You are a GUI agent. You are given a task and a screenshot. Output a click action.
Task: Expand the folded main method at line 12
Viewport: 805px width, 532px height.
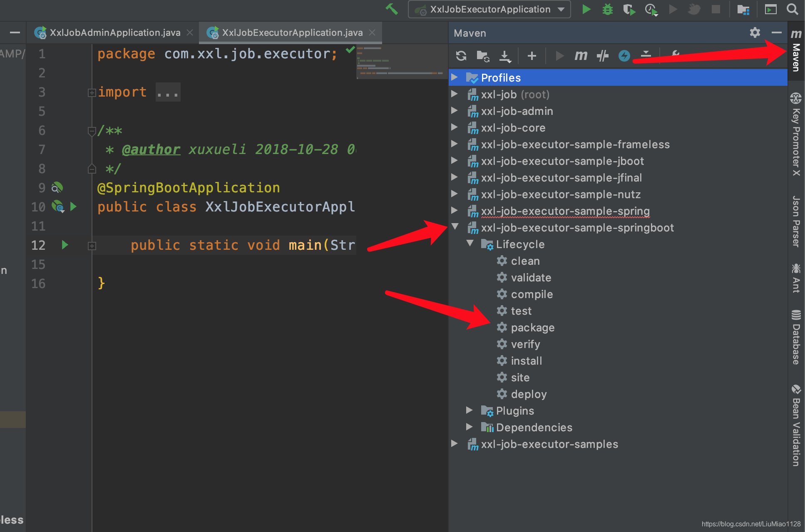coord(92,246)
